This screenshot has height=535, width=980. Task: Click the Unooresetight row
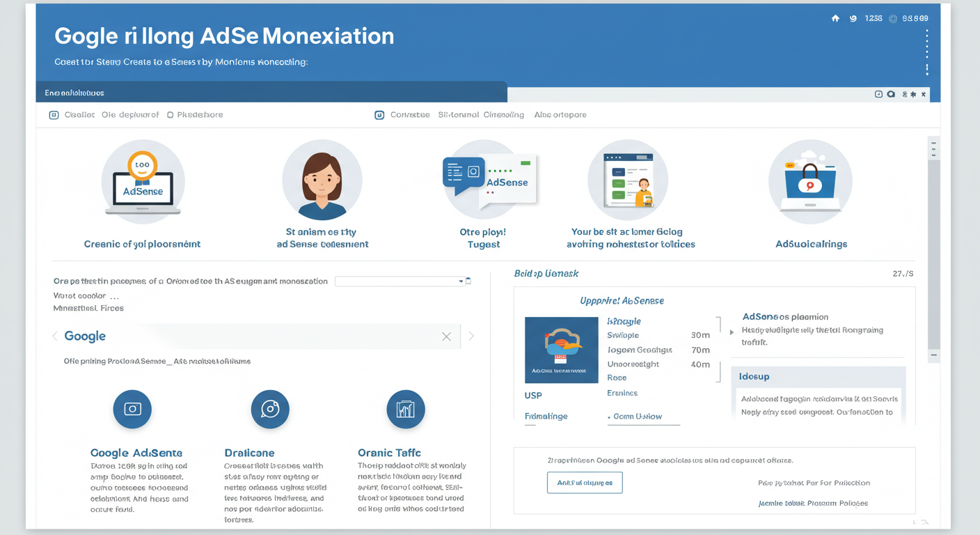click(x=633, y=364)
